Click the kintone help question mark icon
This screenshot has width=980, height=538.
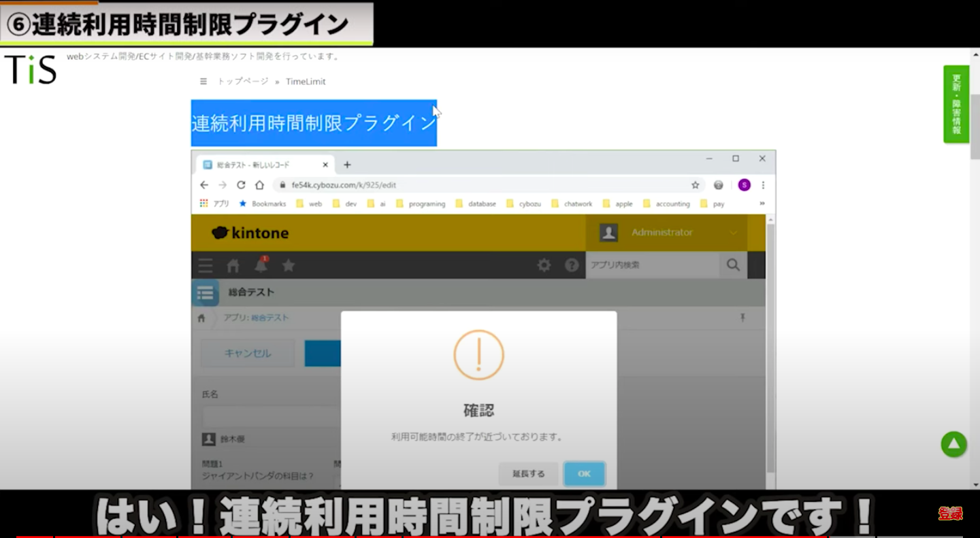click(572, 265)
